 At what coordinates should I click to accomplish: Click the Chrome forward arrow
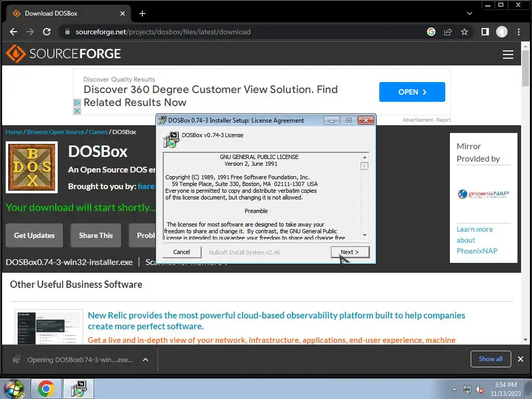pos(30,32)
